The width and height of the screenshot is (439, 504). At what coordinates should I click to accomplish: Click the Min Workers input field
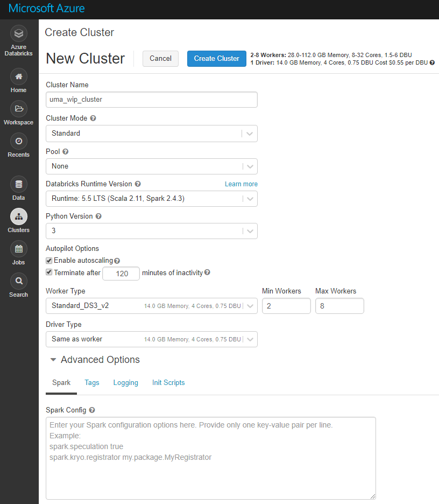pos(286,306)
